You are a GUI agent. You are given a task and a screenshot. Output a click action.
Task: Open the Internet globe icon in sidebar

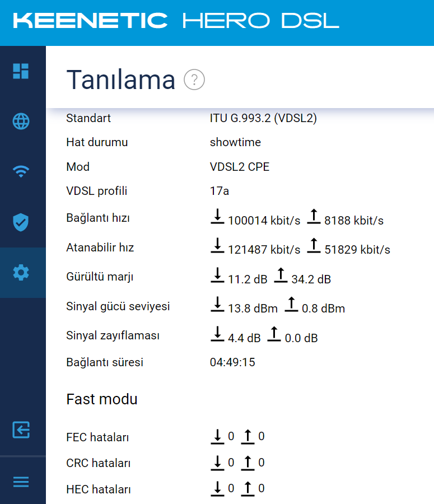(x=21, y=121)
